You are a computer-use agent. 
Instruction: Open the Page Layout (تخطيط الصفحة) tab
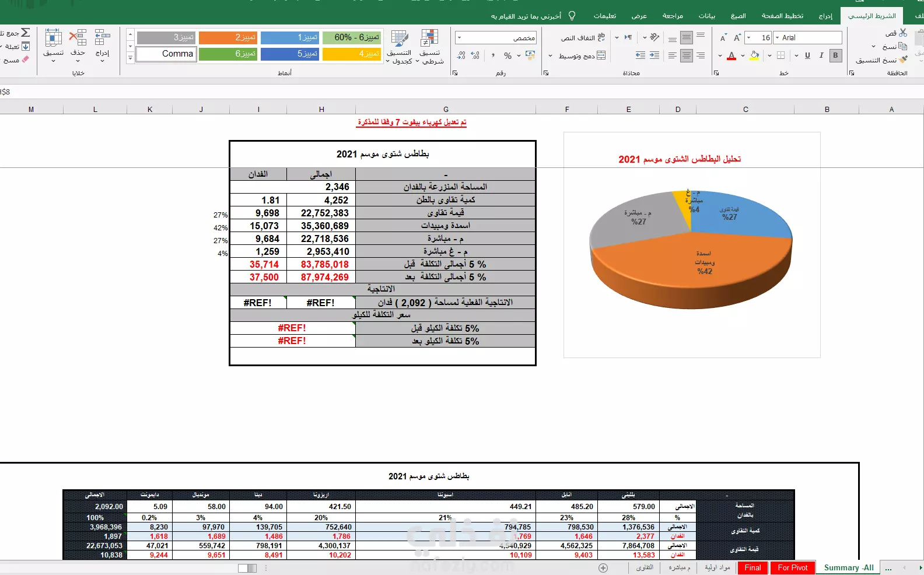782,16
